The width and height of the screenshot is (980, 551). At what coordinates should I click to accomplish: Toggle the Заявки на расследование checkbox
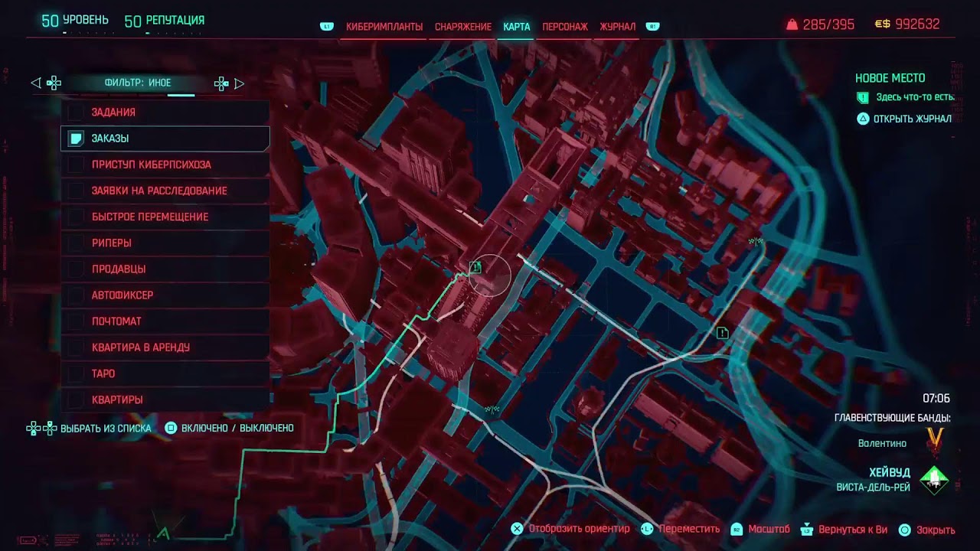(x=76, y=191)
